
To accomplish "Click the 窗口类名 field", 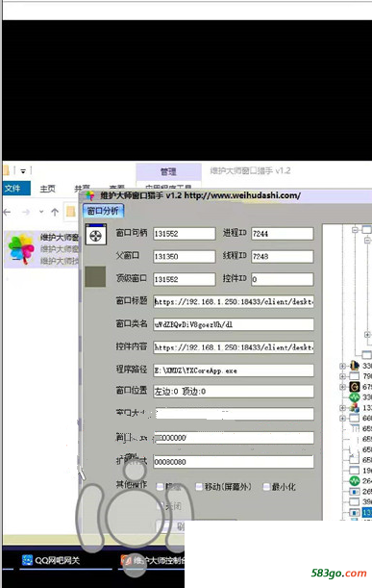I will (234, 324).
